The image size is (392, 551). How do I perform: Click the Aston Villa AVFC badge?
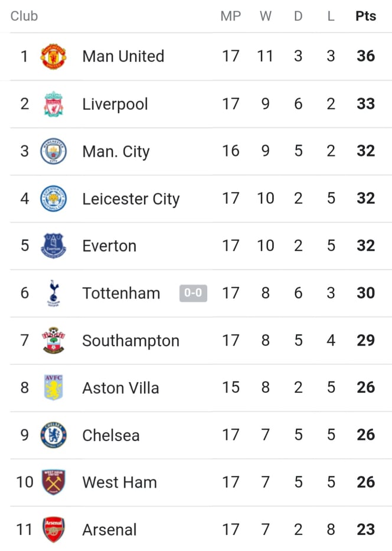tap(53, 387)
